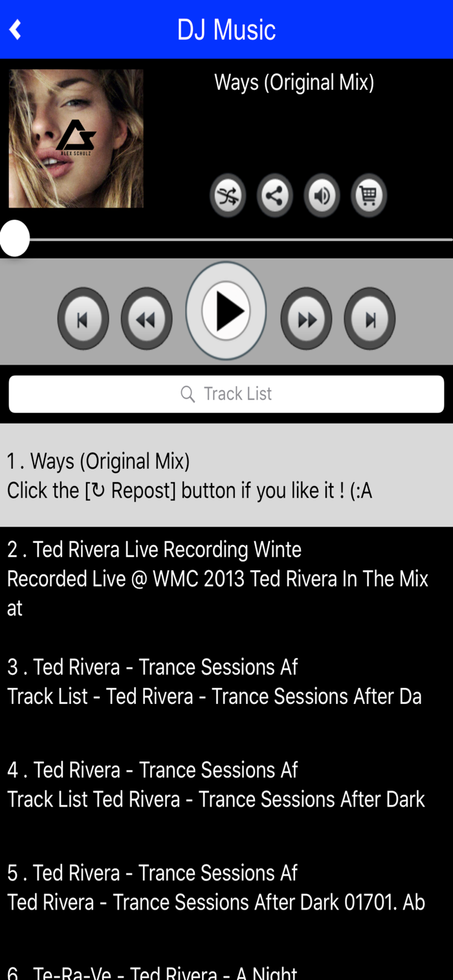Choose track 3 Trance Sessions entry
This screenshot has width=453, height=980.
coord(226,681)
